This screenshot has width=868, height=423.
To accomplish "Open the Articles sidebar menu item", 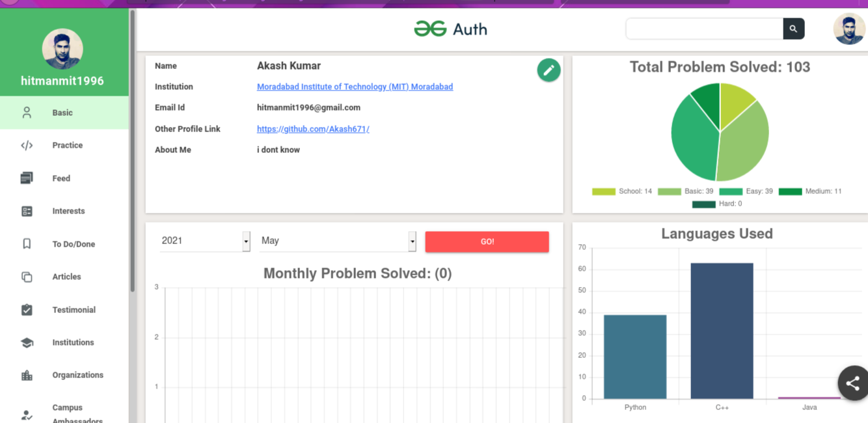I will click(x=66, y=277).
